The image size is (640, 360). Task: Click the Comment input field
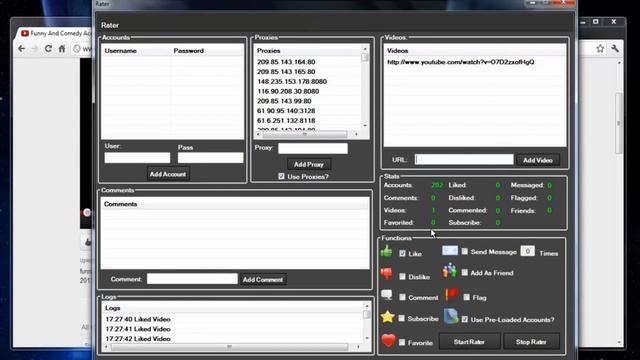click(x=192, y=279)
